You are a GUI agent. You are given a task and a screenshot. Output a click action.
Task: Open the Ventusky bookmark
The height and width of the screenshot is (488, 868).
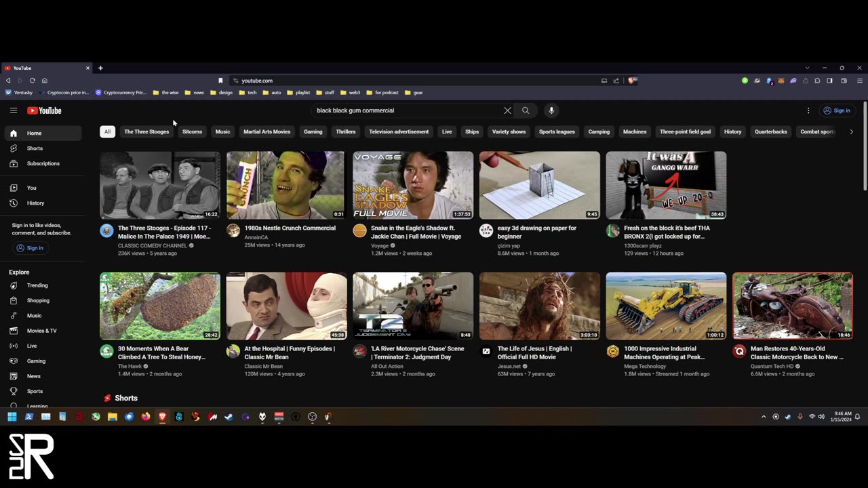(19, 92)
